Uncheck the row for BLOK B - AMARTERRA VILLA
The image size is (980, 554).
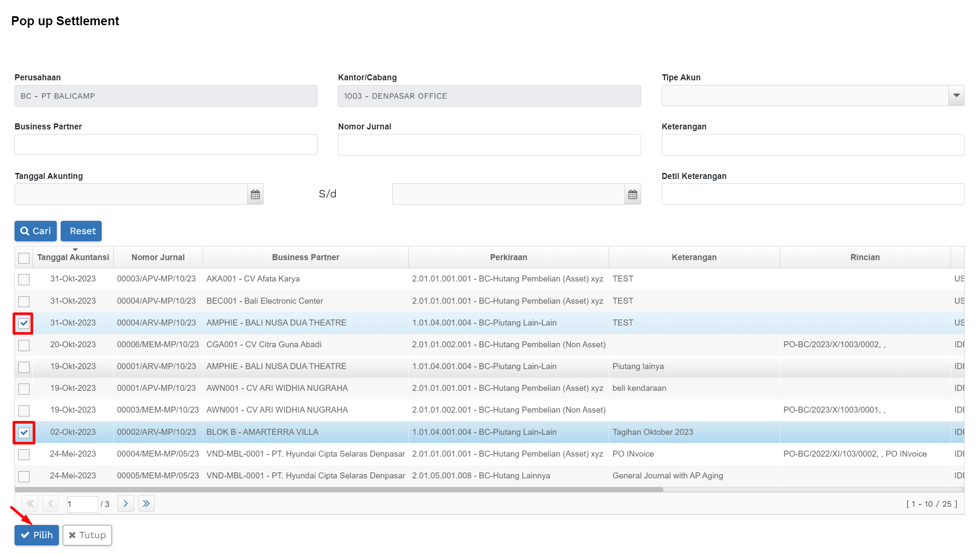(24, 433)
